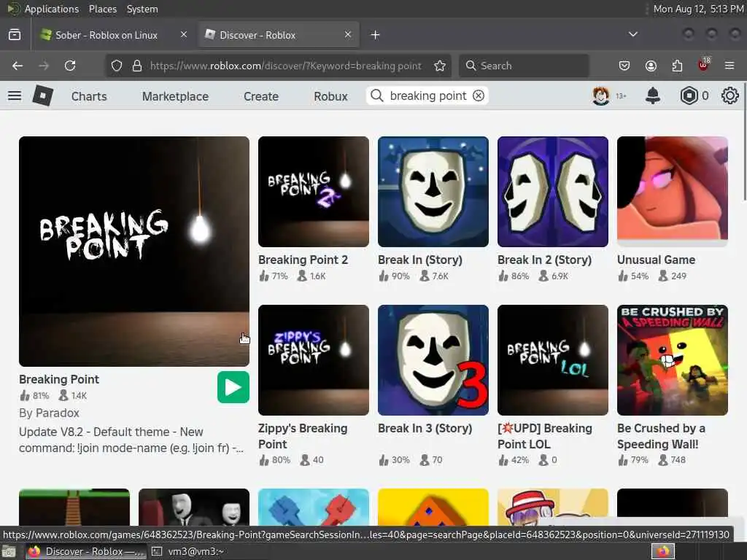
Task: Click the Unusual Game title link
Action: coord(656,260)
